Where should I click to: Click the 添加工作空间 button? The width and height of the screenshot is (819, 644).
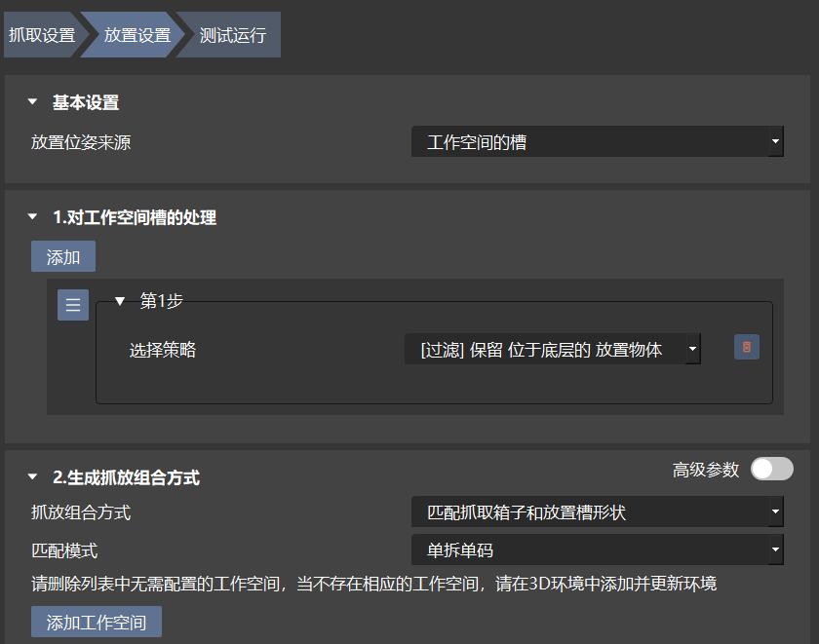click(97, 622)
